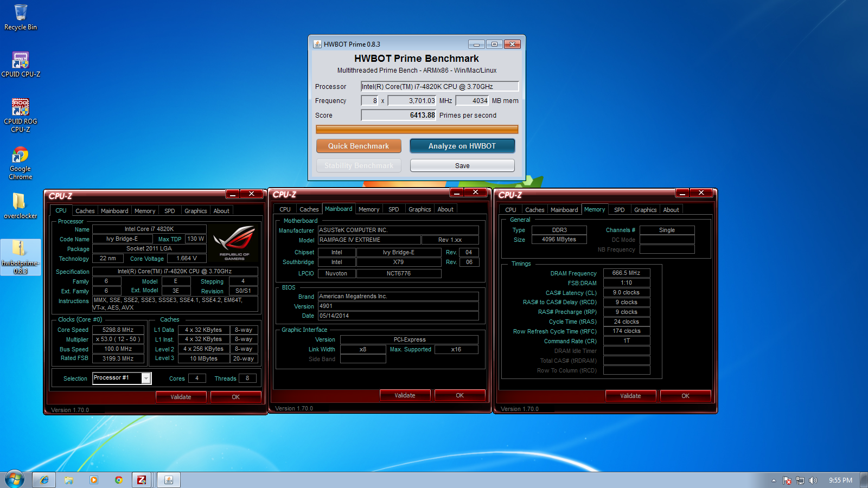This screenshot has height=488, width=868.
Task: Open Action Center flag in tray
Action: [787, 480]
